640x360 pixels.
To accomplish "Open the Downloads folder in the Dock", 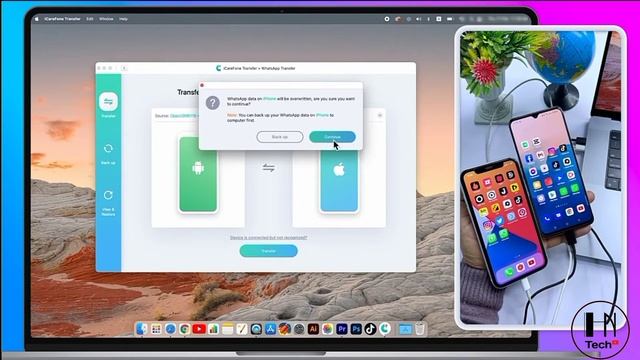I will point(405,329).
